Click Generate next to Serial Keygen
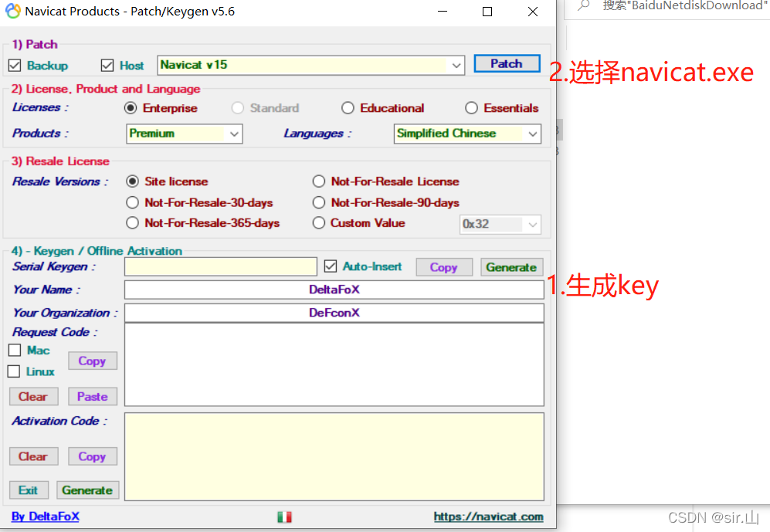The image size is (770, 532). [x=511, y=267]
